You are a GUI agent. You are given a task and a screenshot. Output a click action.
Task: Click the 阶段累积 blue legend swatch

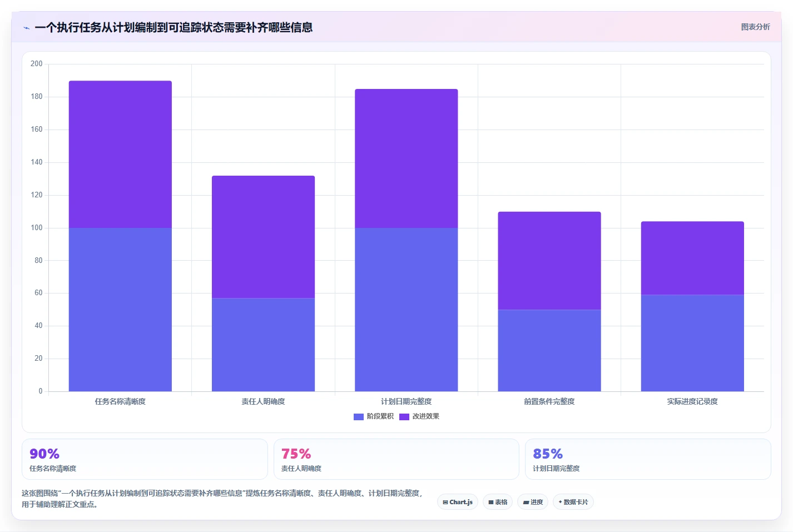pos(359,416)
